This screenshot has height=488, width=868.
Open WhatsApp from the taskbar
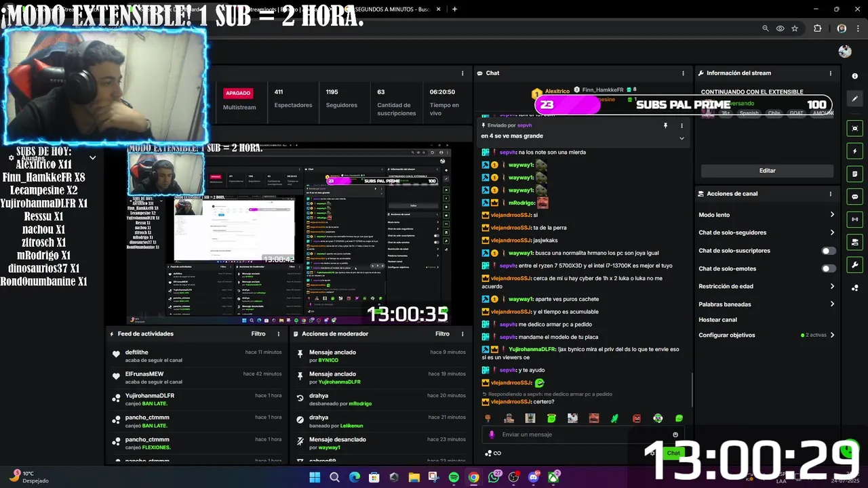click(494, 478)
